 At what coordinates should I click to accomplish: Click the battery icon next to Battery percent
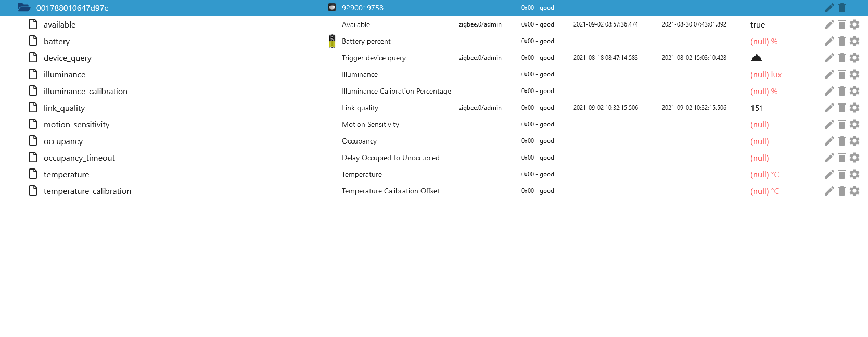(332, 41)
